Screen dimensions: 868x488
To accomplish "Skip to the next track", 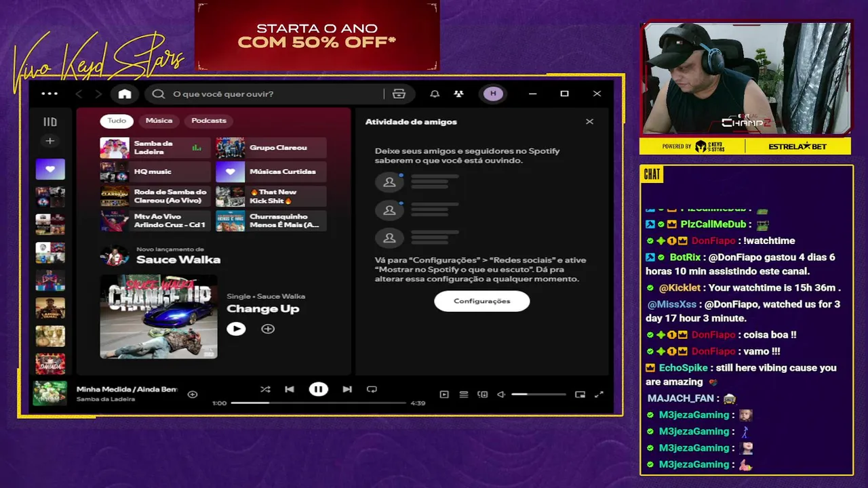I will (x=347, y=389).
